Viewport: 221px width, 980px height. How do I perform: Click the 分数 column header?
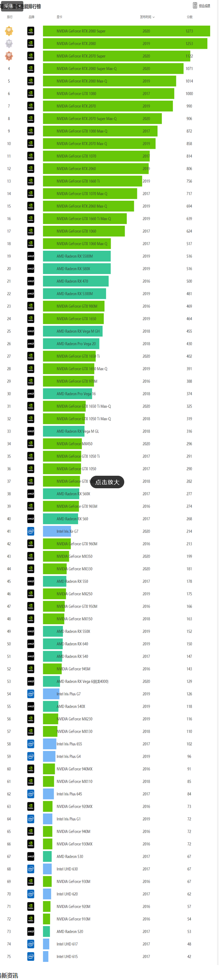tap(189, 17)
